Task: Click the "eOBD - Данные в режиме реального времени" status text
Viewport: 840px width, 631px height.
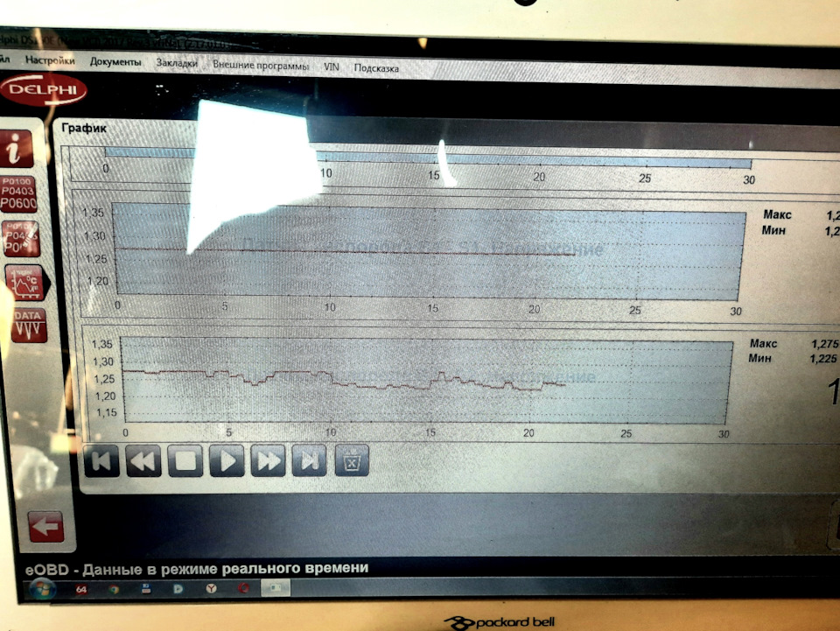Action: [197, 568]
